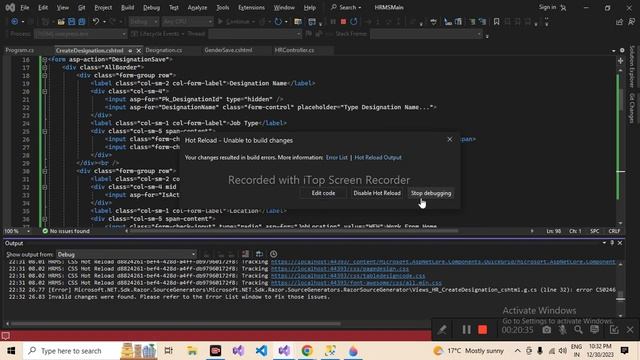This screenshot has width=640, height=360.
Task: Click the Visual Studio logo icon
Action: [10, 7]
